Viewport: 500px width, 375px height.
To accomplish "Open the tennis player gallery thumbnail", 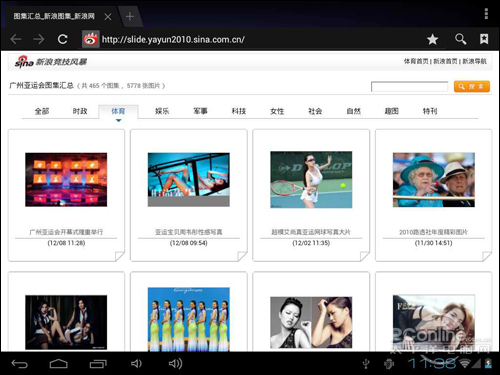I will coord(311,180).
